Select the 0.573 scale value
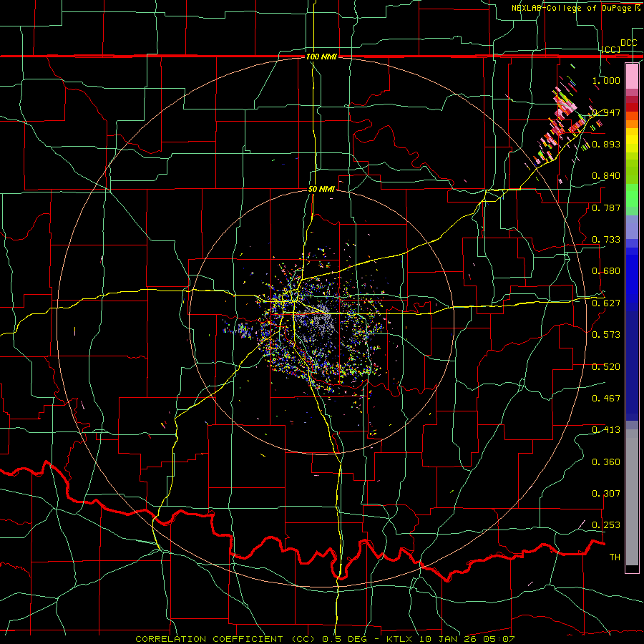The image size is (644, 644). (606, 335)
